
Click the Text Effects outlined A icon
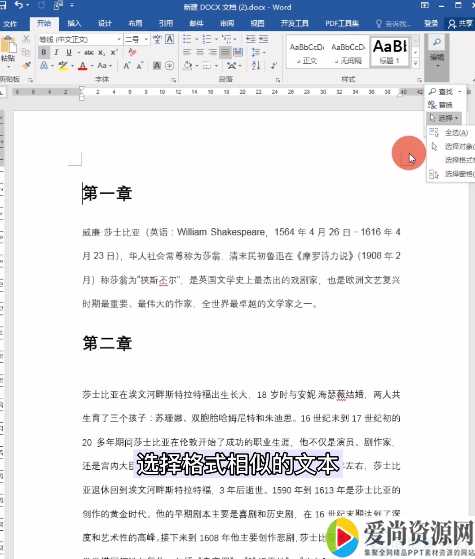pyautogui.click(x=44, y=66)
